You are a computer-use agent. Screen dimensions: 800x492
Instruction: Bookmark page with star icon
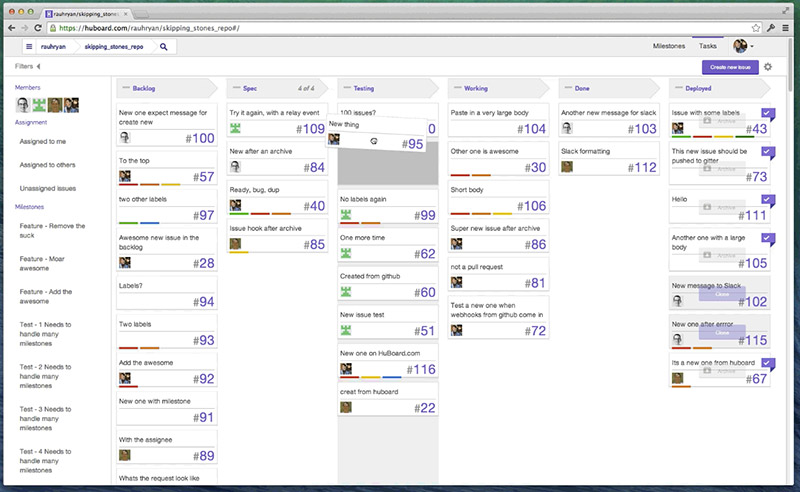pyautogui.click(x=756, y=28)
